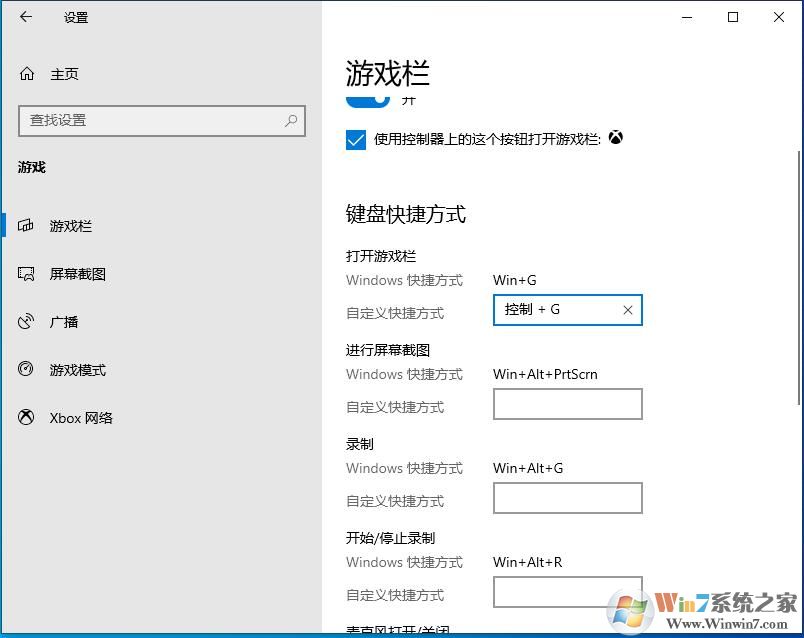
Task: Select the 屏幕截图 sidebar icon
Action: coord(27,274)
